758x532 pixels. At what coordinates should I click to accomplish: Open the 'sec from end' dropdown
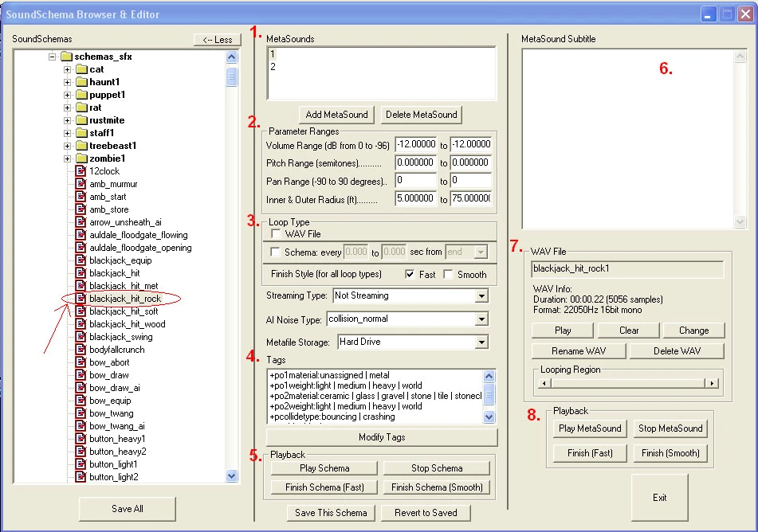(x=481, y=252)
